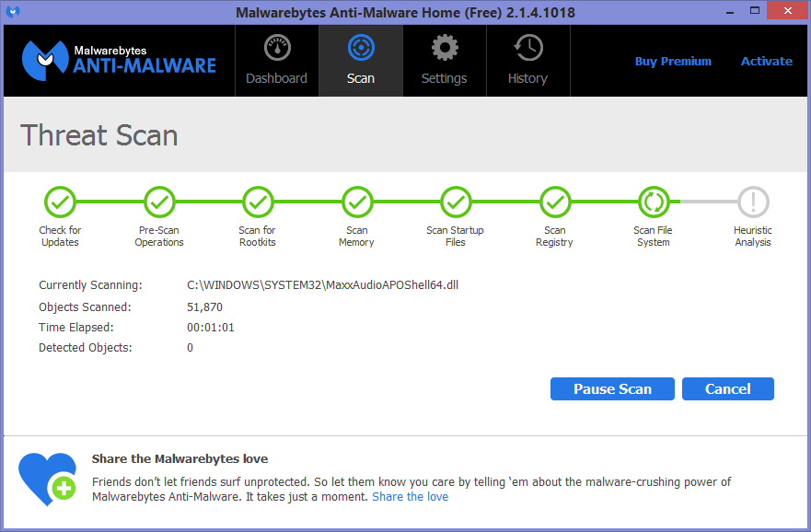This screenshot has width=811, height=532.
Task: Click the 00:01:01 elapsed time value
Action: [x=211, y=328]
